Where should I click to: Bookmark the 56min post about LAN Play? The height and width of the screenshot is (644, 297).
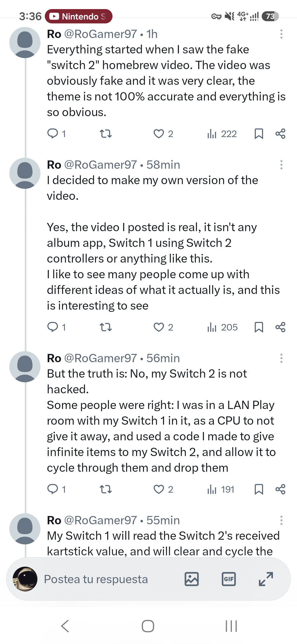259,489
